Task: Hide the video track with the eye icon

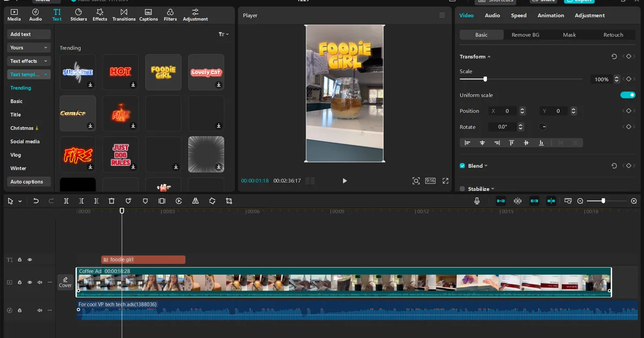Action: coord(30,282)
